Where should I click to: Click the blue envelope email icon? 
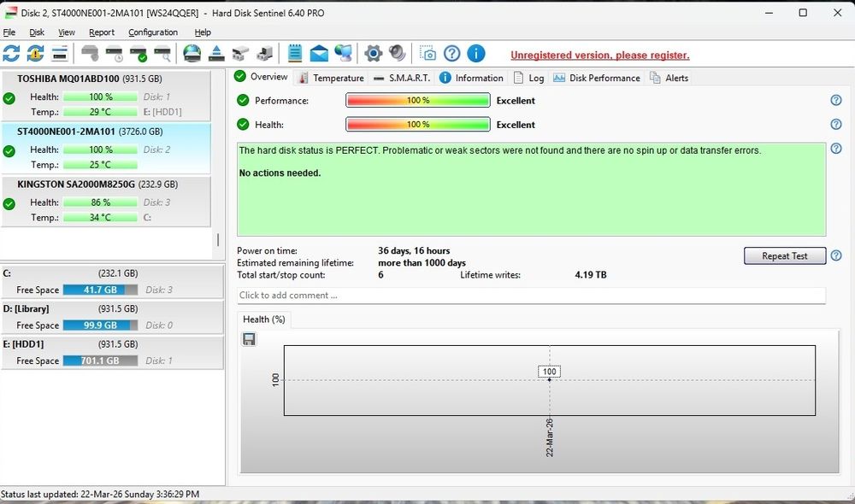319,54
